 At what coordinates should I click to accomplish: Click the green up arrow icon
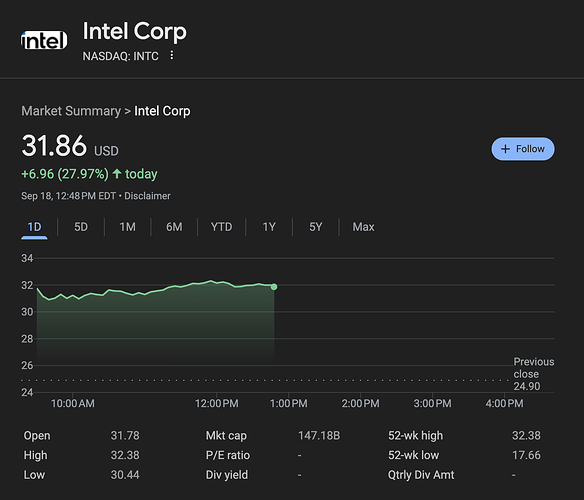point(117,174)
